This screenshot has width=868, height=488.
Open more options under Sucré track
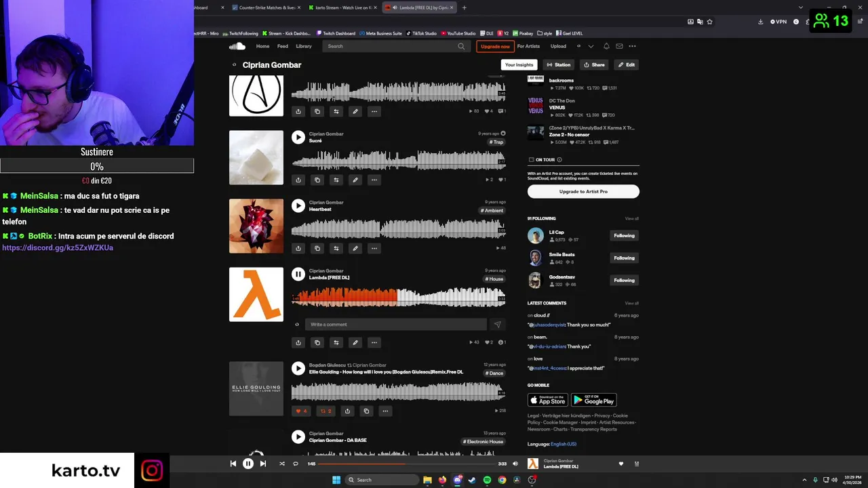(x=374, y=180)
